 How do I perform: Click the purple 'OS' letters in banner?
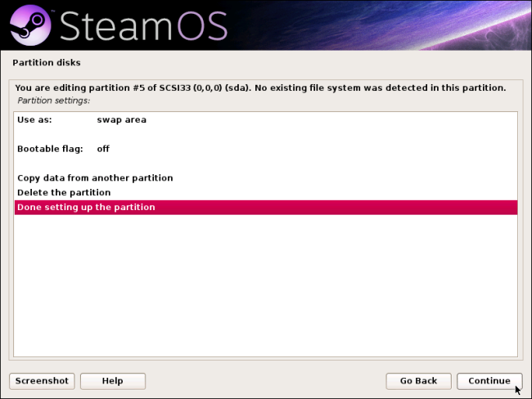[x=202, y=26]
